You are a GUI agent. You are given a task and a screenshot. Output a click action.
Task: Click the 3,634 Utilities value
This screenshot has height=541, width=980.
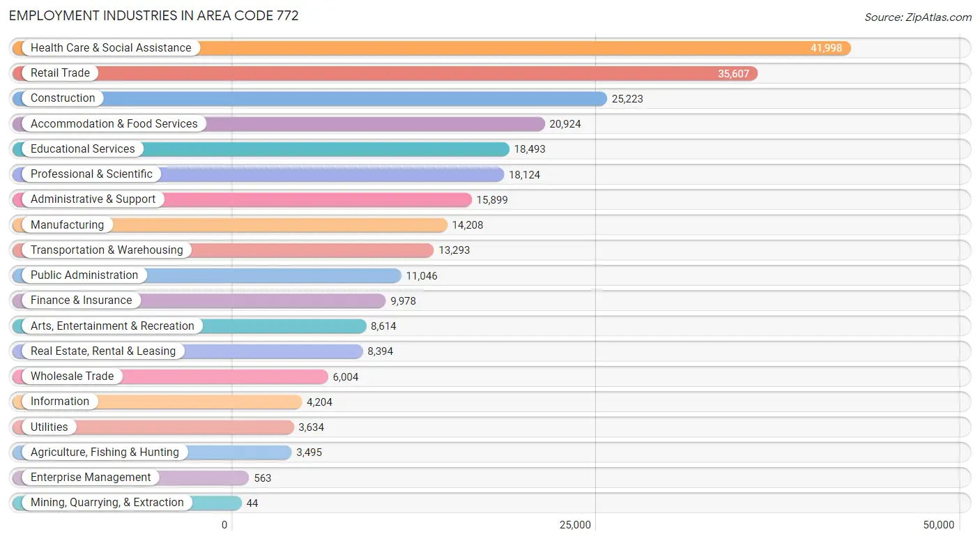point(312,427)
